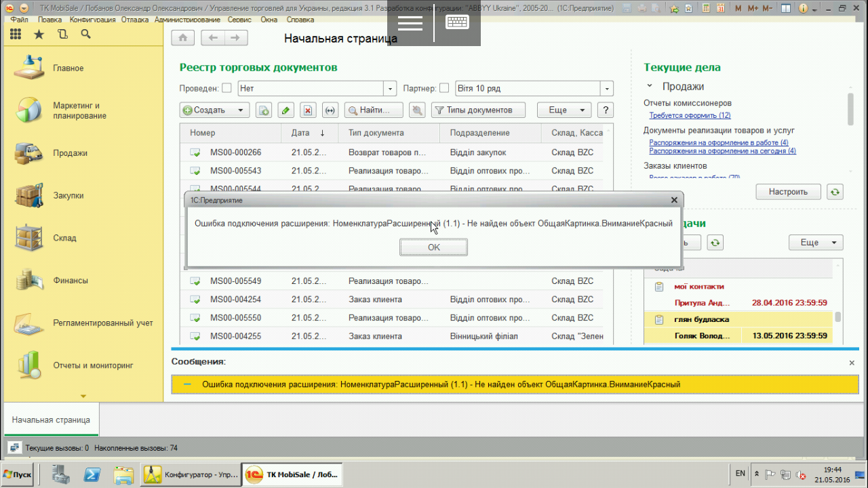Open the Отладка menu

[135, 20]
